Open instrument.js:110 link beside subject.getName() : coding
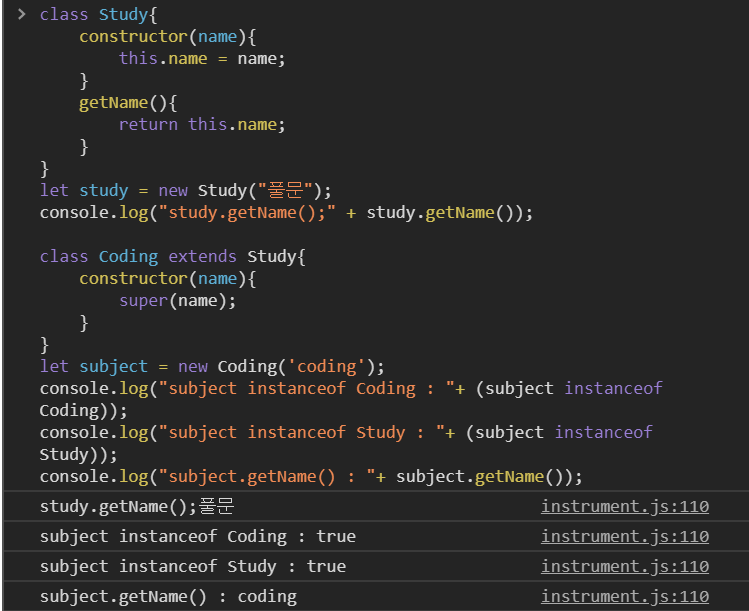Image resolution: width=749 pixels, height=611 pixels. click(625, 597)
